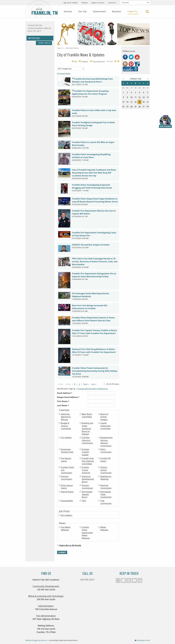Open the Pinterest follow icon

click(x=131, y=64)
